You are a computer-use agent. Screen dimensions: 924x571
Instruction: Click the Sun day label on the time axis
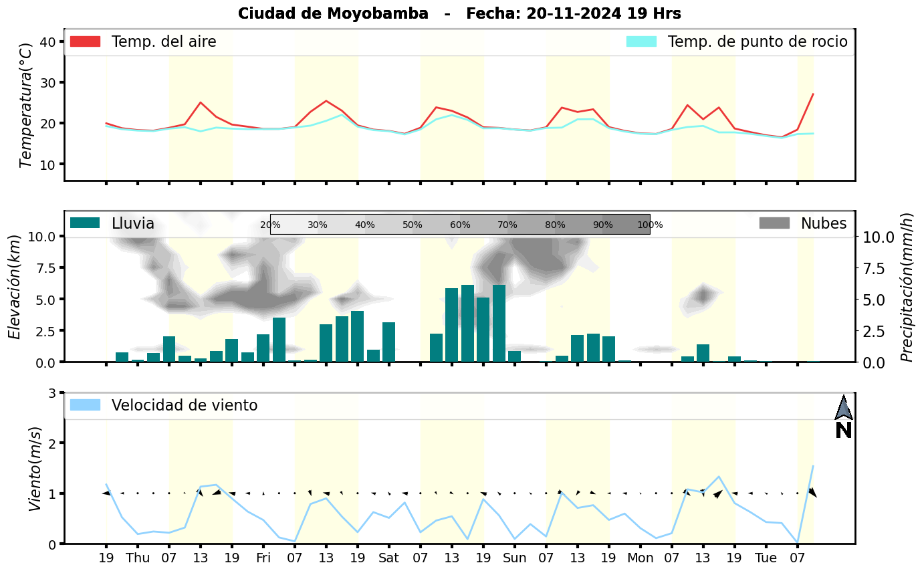pyautogui.click(x=515, y=558)
